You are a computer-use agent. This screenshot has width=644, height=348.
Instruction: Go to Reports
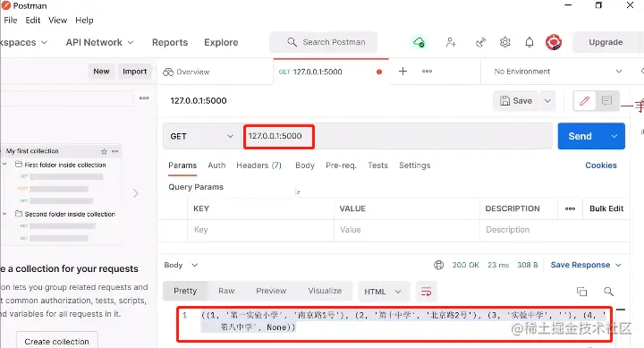[170, 42]
